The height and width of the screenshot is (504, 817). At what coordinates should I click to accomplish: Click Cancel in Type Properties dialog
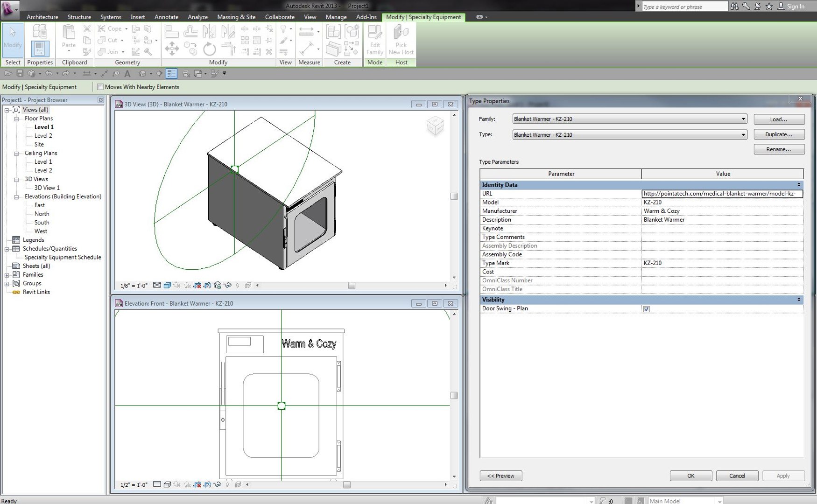pos(737,476)
